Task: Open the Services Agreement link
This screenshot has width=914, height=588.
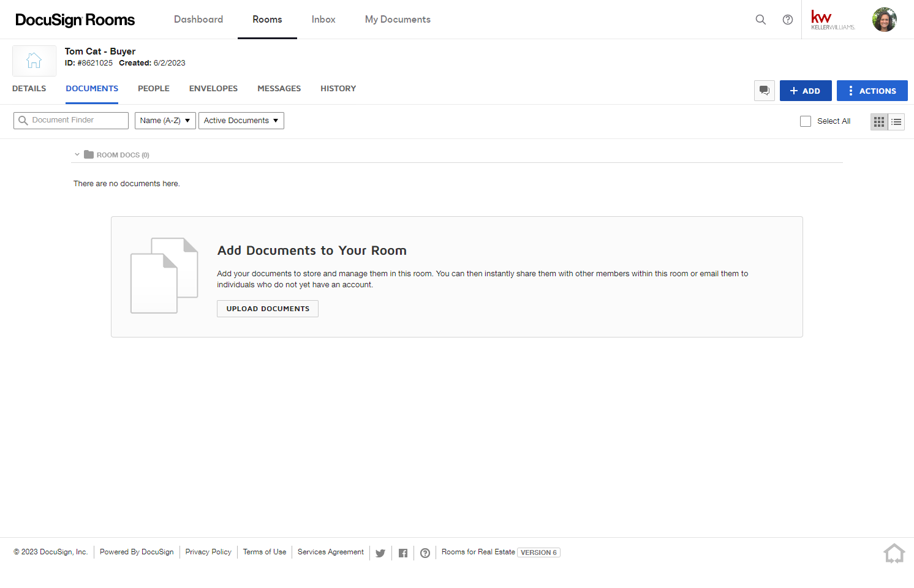Action: coord(331,552)
